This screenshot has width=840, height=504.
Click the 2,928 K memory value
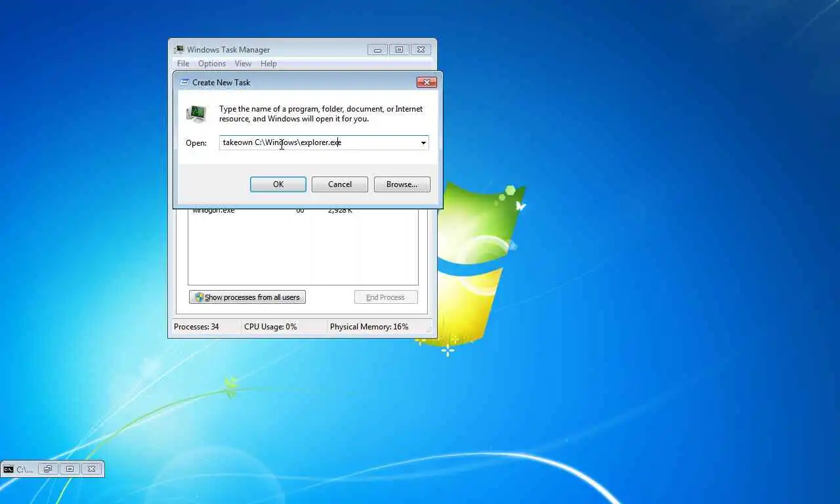(340, 211)
